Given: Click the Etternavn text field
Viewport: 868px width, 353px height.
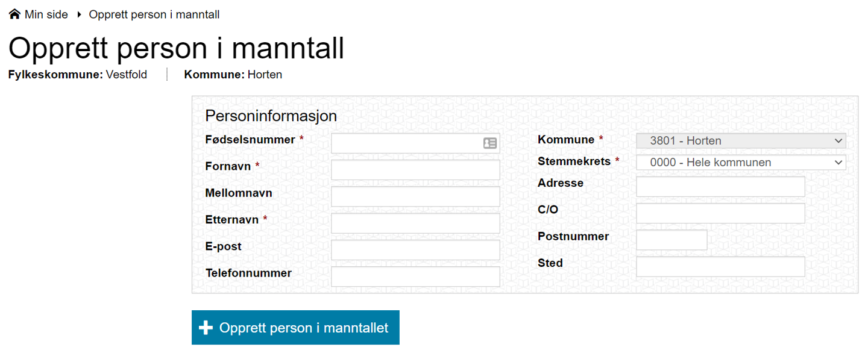Looking at the screenshot, I should click(x=415, y=223).
